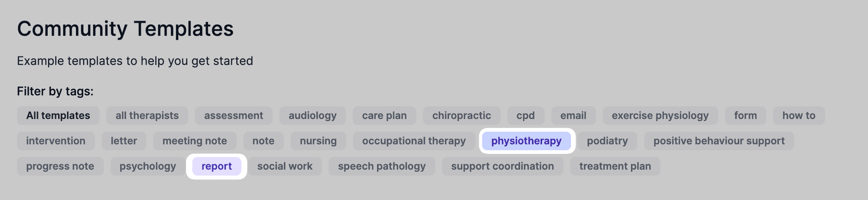Toggle the assessment tag filter
The height and width of the screenshot is (200, 868).
point(233,116)
